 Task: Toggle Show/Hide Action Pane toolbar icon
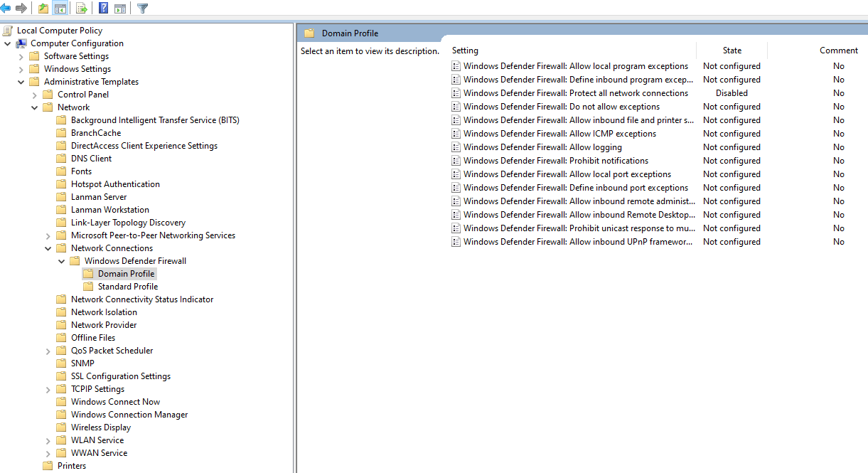120,9
